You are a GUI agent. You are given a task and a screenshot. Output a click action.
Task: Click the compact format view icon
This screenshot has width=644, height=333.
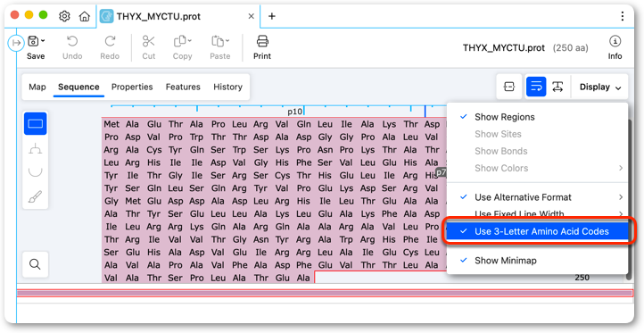[x=509, y=87]
